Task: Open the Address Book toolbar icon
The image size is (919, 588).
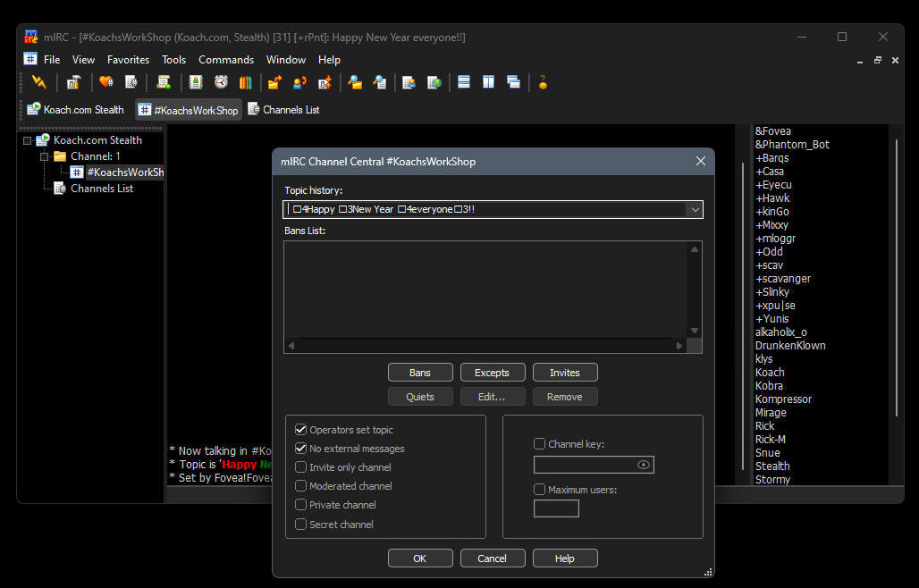Action: tap(196, 82)
